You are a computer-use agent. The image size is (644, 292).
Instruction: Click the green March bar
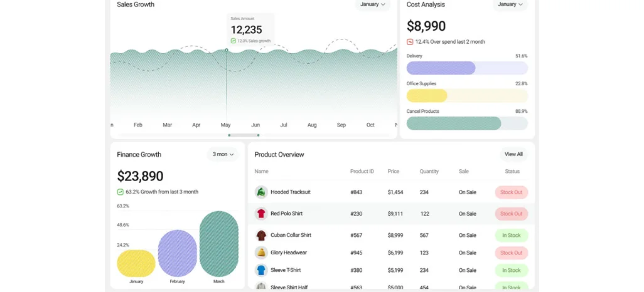(x=219, y=244)
